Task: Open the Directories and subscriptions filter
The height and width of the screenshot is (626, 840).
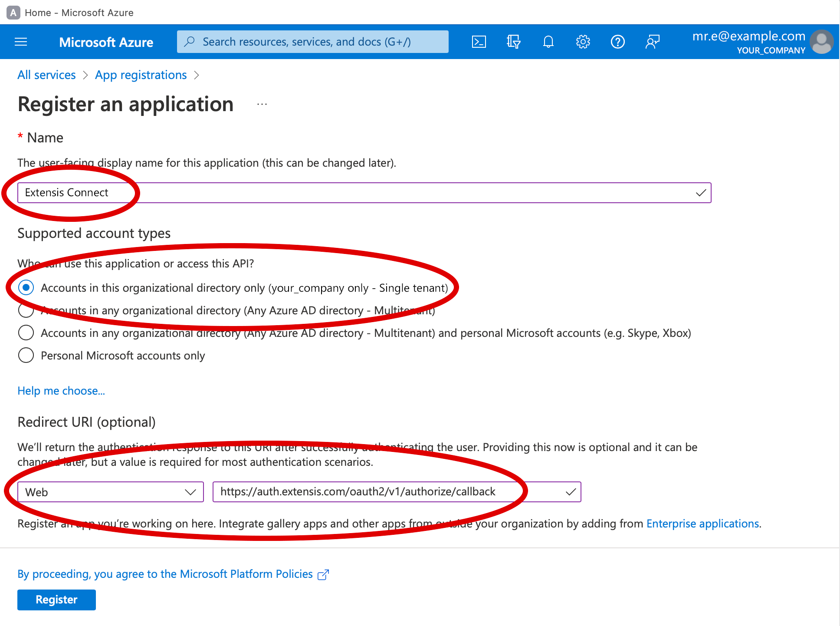Action: coord(513,42)
